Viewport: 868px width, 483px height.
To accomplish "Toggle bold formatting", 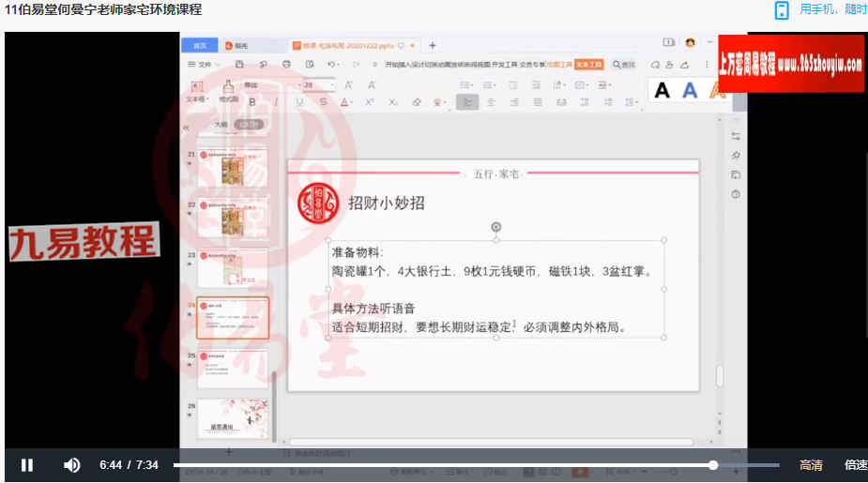I will [252, 102].
